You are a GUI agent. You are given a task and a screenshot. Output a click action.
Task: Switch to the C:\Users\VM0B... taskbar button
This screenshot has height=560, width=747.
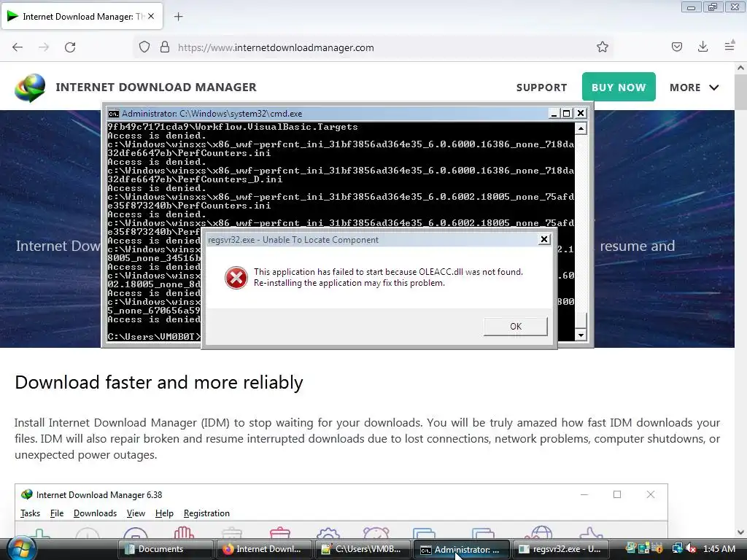pyautogui.click(x=363, y=549)
